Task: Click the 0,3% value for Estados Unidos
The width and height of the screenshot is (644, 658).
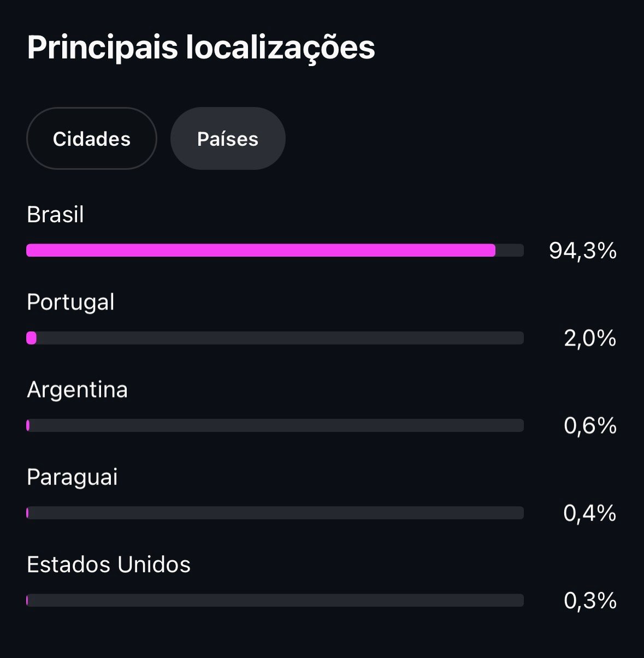Action: tap(590, 601)
